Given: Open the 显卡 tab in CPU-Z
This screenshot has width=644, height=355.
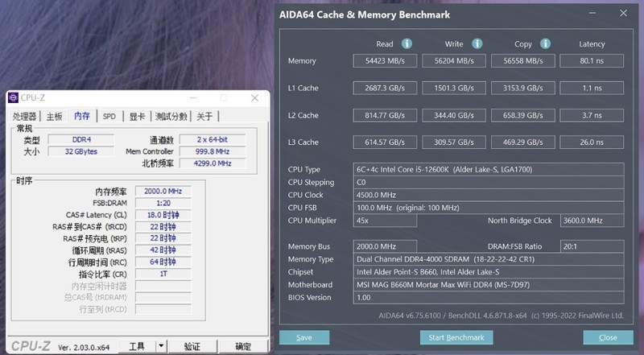Looking at the screenshot, I should (137, 117).
